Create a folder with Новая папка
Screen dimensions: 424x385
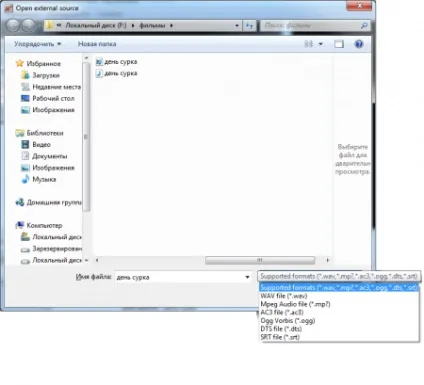pyautogui.click(x=97, y=44)
